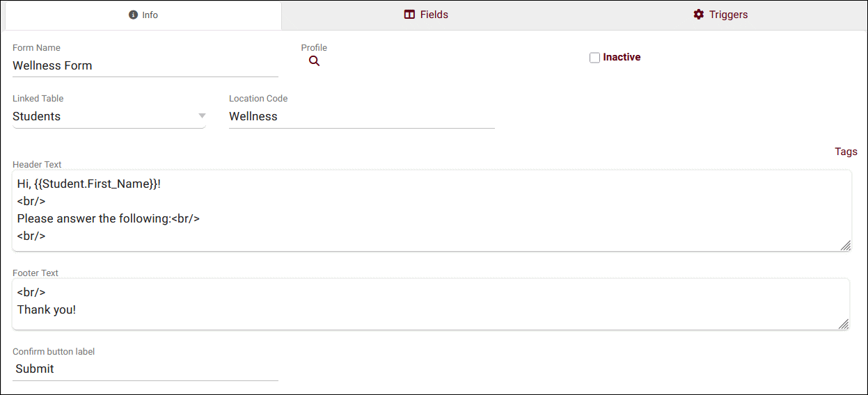Switch to the Fields tab label
The height and width of the screenshot is (395, 868).
coord(434,15)
